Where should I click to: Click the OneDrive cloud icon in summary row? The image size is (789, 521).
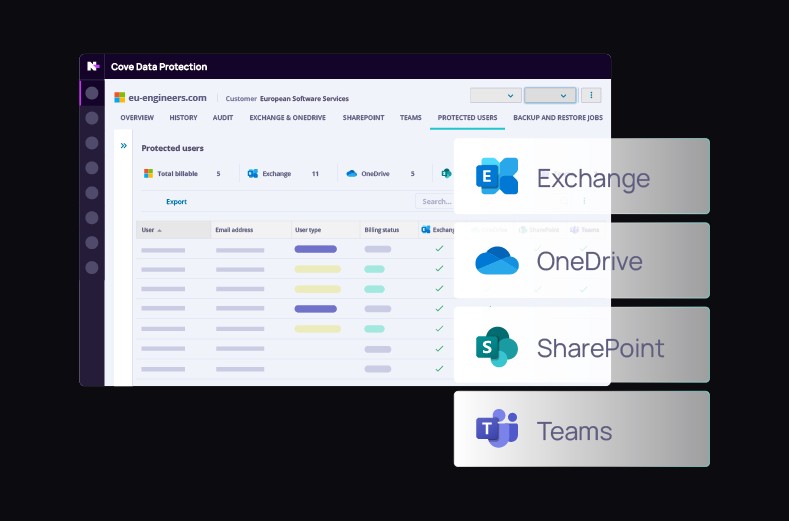352,174
